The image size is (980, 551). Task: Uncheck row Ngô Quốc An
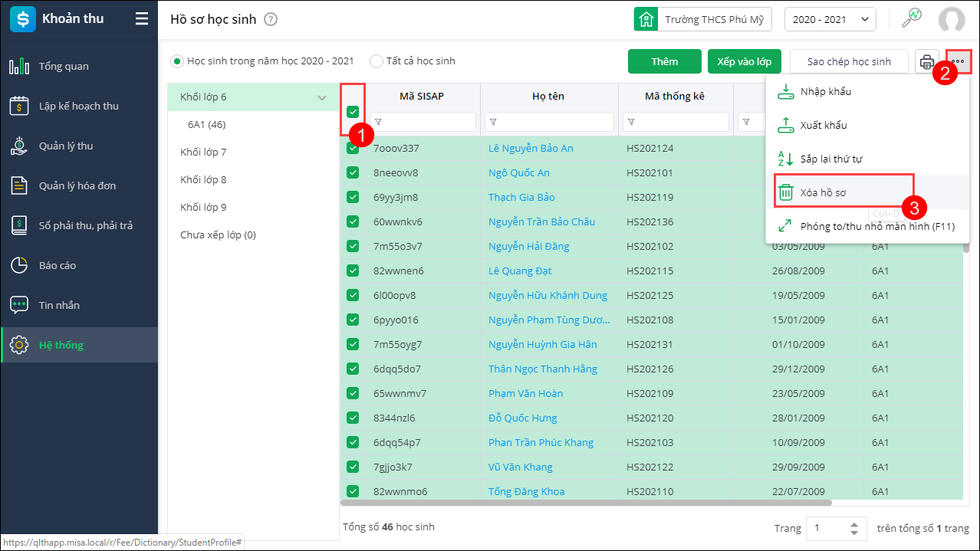point(353,172)
